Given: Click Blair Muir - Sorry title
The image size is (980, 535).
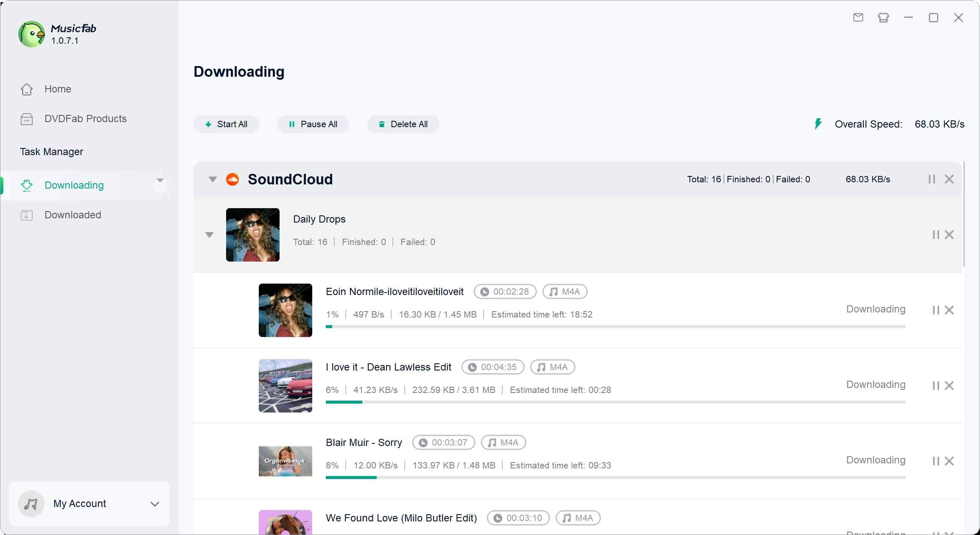Looking at the screenshot, I should click(x=364, y=443).
